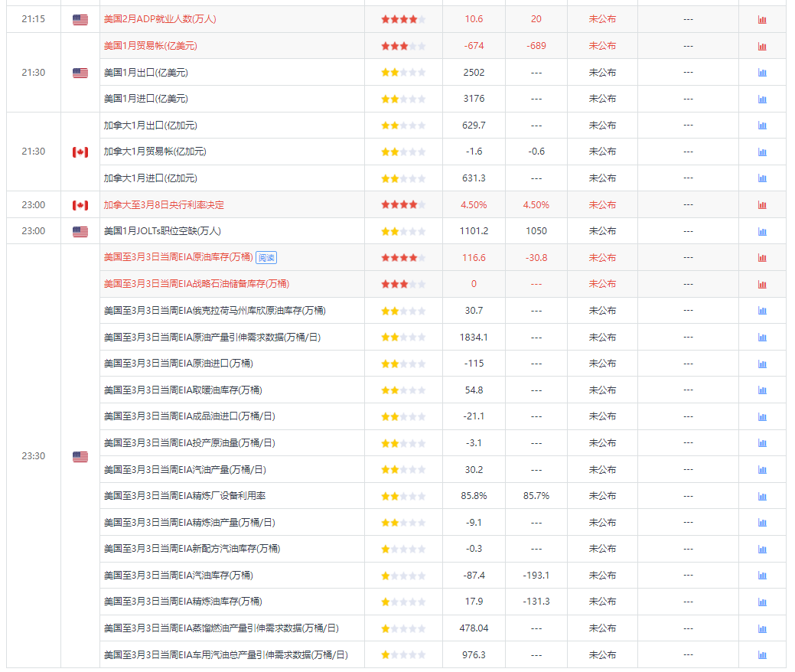Open chart icon for 美国2月ADP就业人数 row
The width and height of the screenshot is (795, 672).
tap(762, 20)
